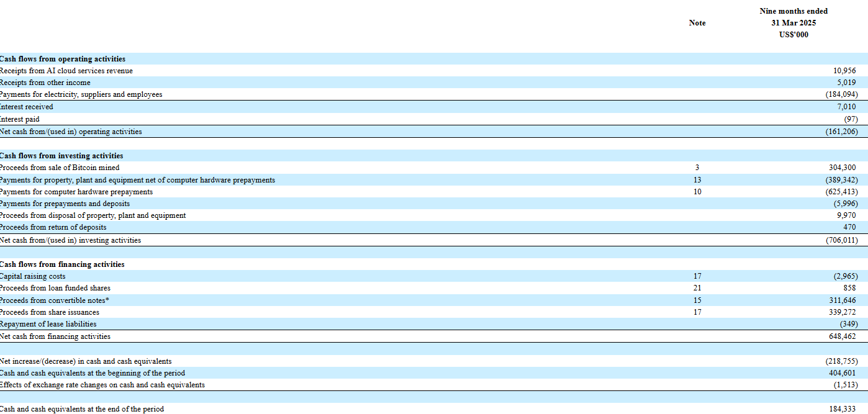Click the 184,333 end-of-period cash value

842,409
